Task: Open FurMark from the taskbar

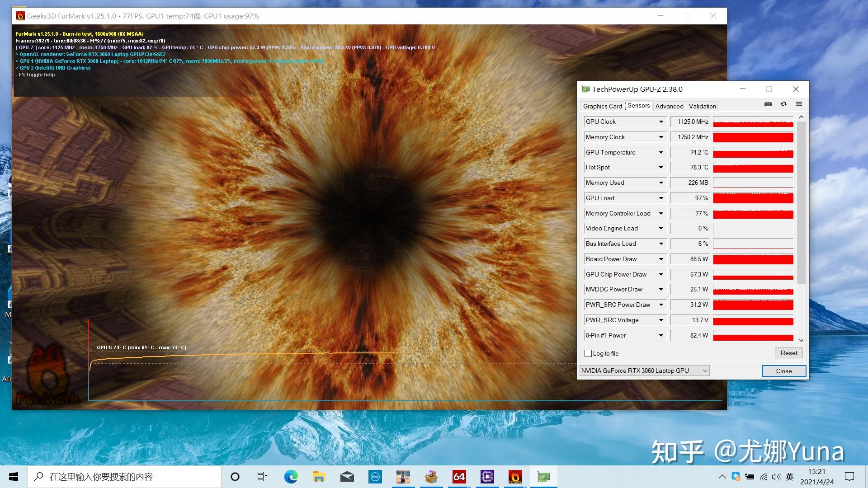Action: (515, 477)
